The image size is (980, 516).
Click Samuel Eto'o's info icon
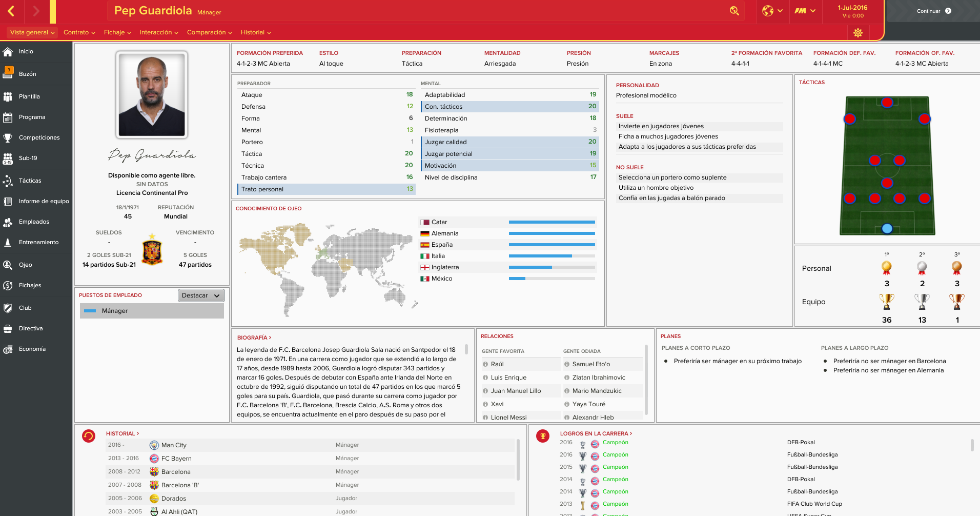(567, 364)
